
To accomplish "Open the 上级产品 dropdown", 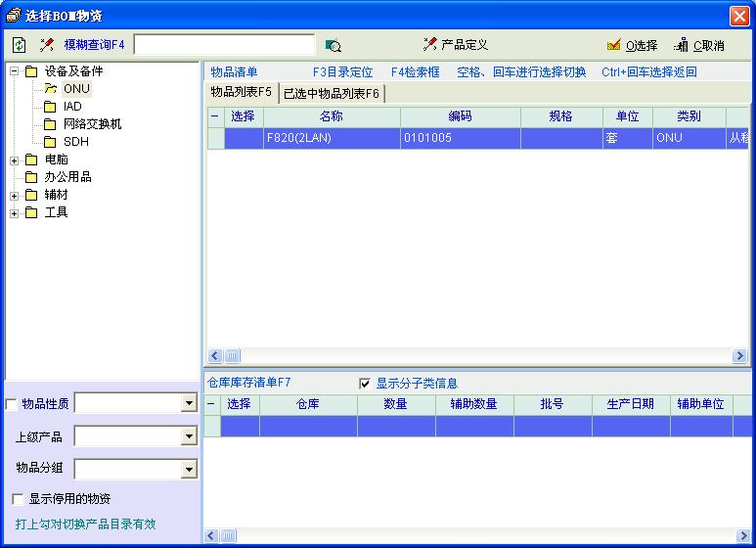I will pyautogui.click(x=189, y=436).
